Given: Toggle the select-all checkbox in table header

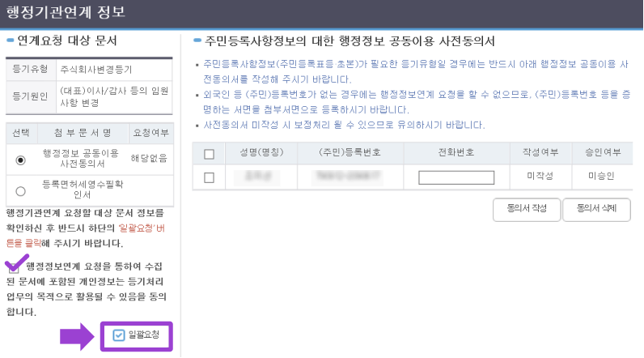Looking at the screenshot, I should coord(209,154).
